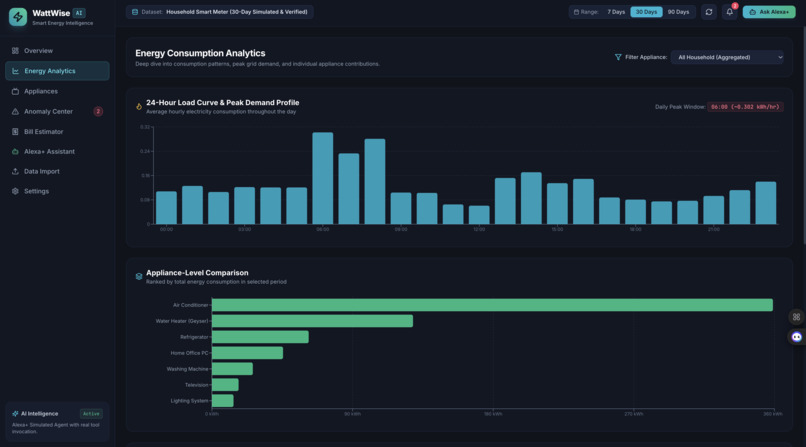Viewport: 806px width, 447px height.
Task: Click the flame icon beside 24-Hour Load Curve
Action: tap(139, 106)
